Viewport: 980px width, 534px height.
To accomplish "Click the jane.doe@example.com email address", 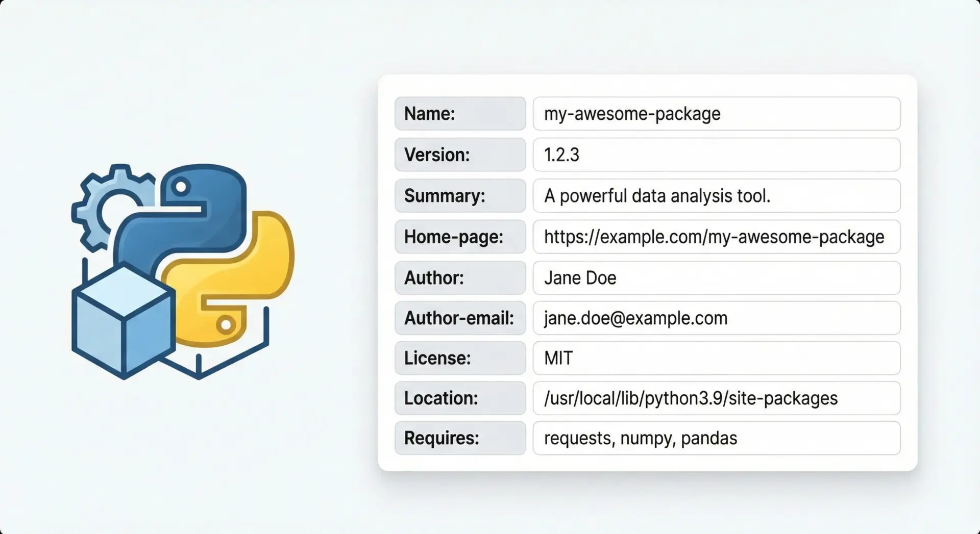I will point(635,318).
